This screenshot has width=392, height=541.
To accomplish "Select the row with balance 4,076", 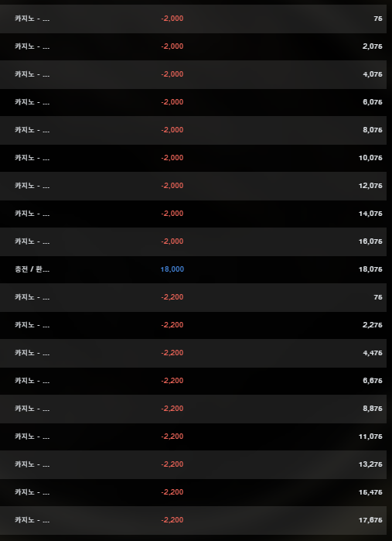I will pyautogui.click(x=193, y=74).
